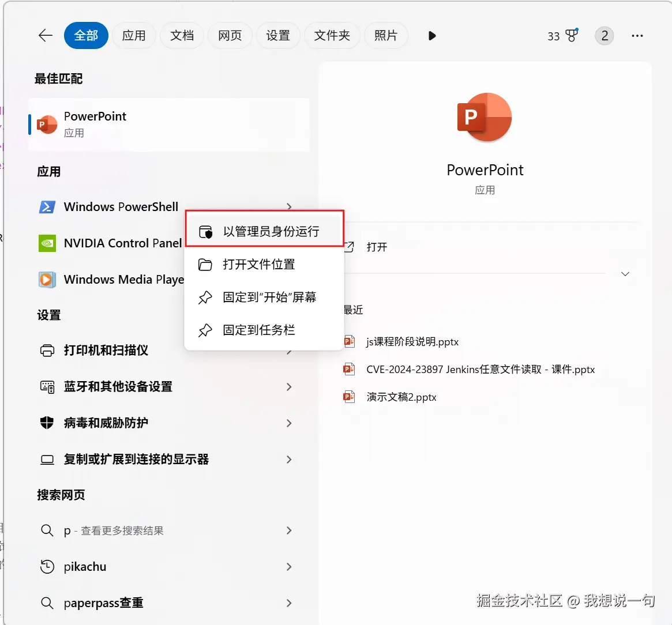Click the pptx icon beside 演示文稿2.pptx

[350, 397]
